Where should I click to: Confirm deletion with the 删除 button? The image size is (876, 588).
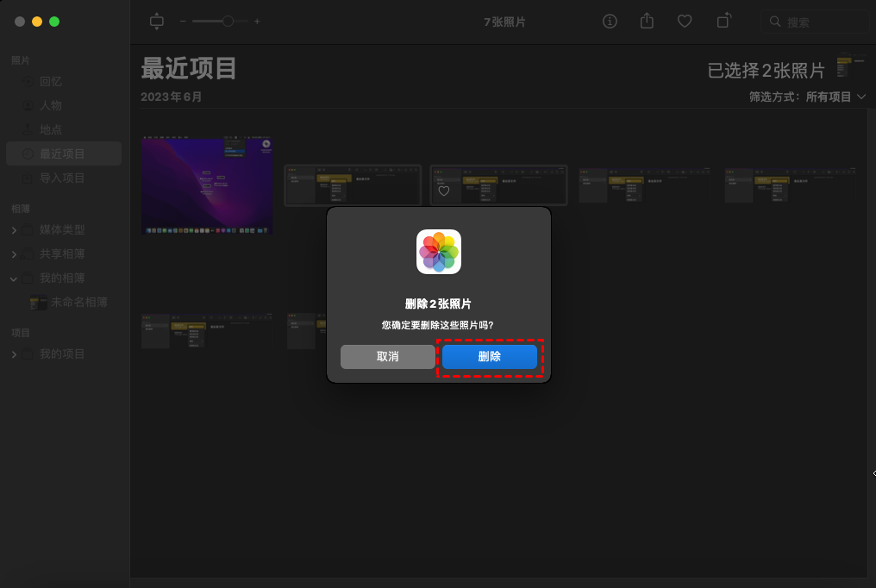click(490, 357)
